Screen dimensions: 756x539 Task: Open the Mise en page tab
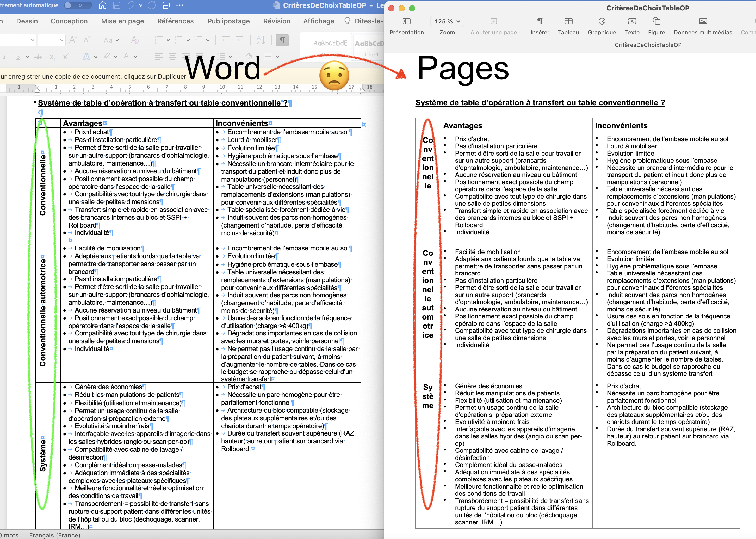pyautogui.click(x=122, y=21)
